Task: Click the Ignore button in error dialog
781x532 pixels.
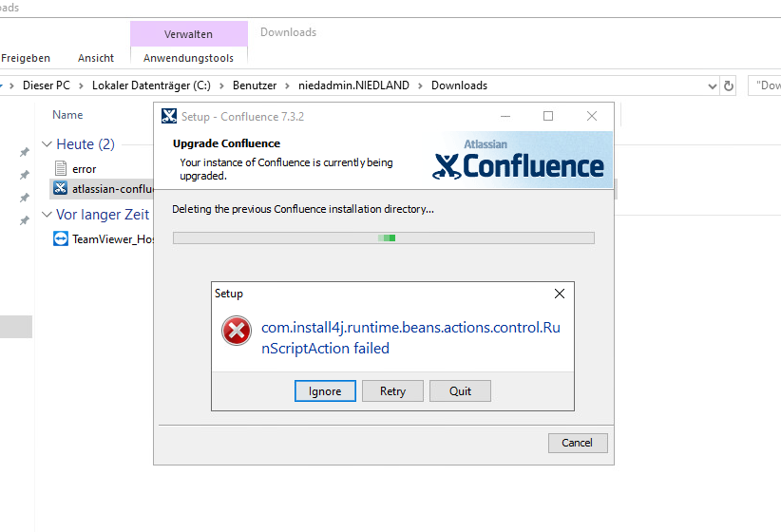Action: click(x=325, y=391)
